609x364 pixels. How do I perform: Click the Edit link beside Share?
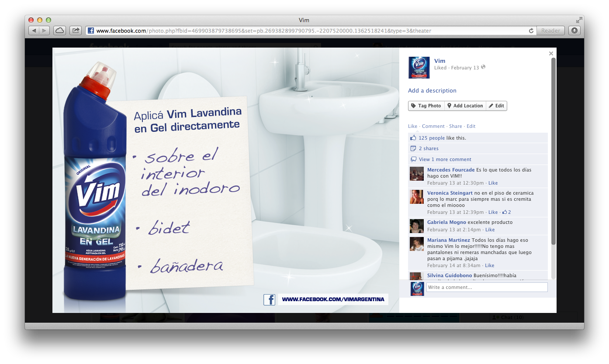471,126
